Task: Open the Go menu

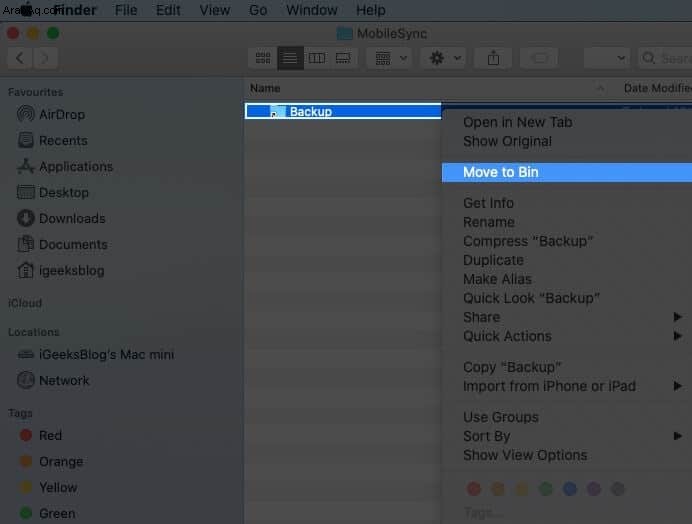Action: (x=258, y=10)
